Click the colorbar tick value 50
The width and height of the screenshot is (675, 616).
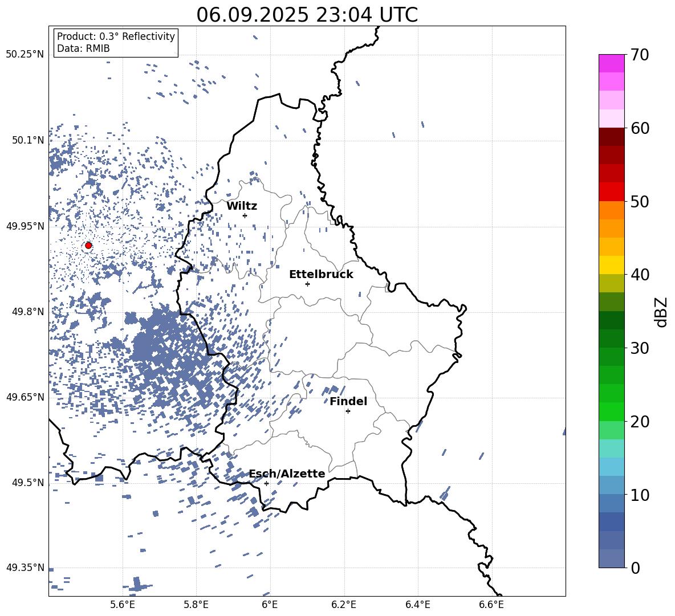pos(640,201)
